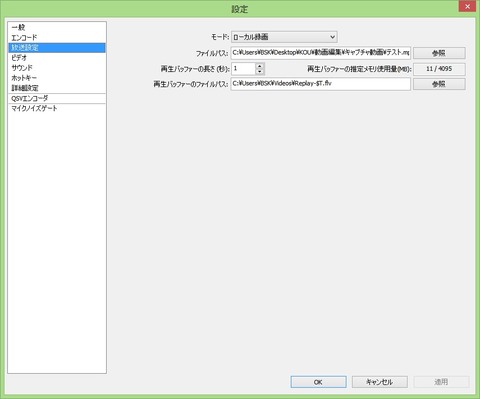The width and height of the screenshot is (480, 399).
Task: Close the 設定 dialog window
Action: coord(467,6)
